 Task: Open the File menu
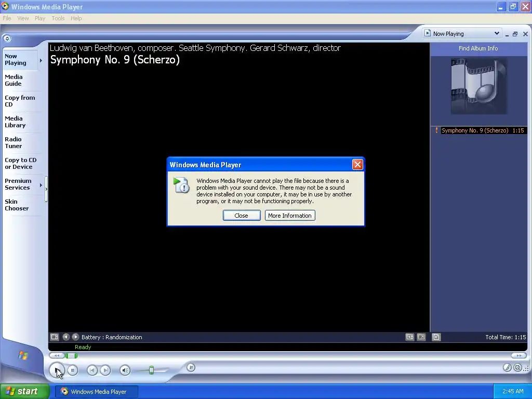[x=7, y=18]
